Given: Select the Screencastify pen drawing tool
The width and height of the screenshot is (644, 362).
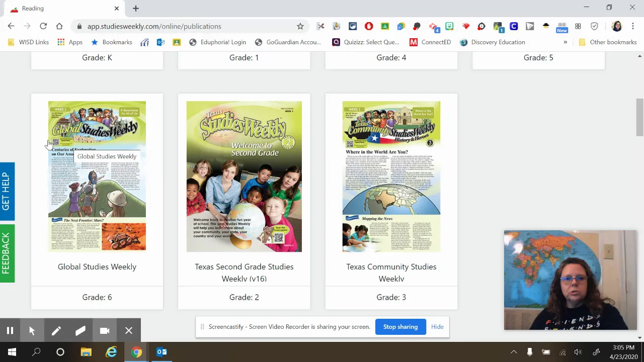Looking at the screenshot, I should tap(56, 330).
